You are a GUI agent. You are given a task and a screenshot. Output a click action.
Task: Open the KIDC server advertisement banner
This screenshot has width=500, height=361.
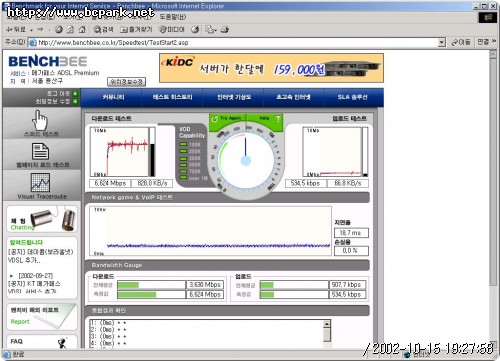[271, 68]
